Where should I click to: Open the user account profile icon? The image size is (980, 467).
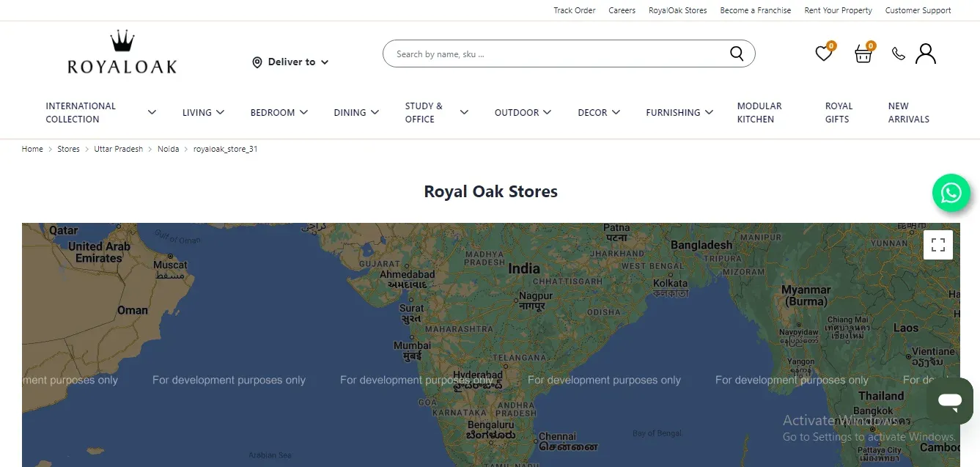926,54
